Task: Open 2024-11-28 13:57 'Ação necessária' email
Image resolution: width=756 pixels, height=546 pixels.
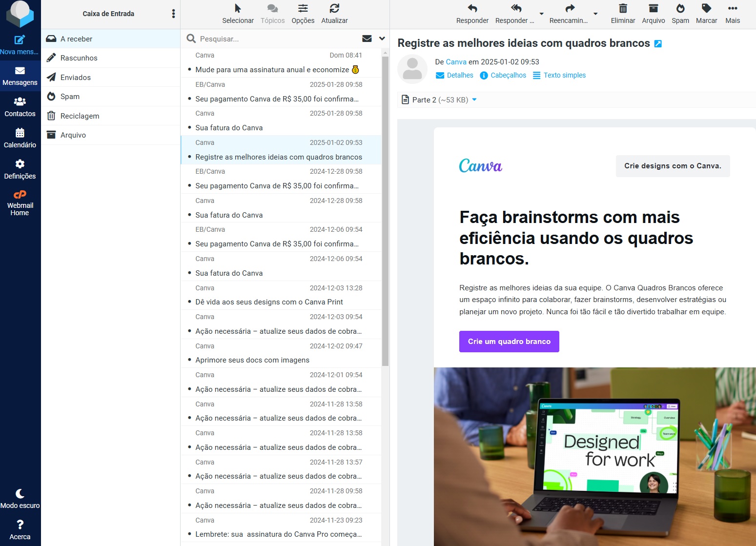Action: pyautogui.click(x=281, y=469)
